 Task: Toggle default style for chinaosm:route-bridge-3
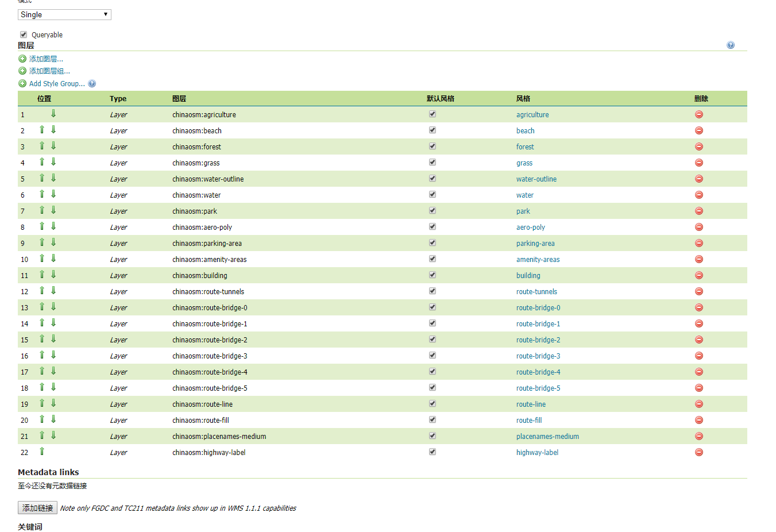[x=433, y=355]
